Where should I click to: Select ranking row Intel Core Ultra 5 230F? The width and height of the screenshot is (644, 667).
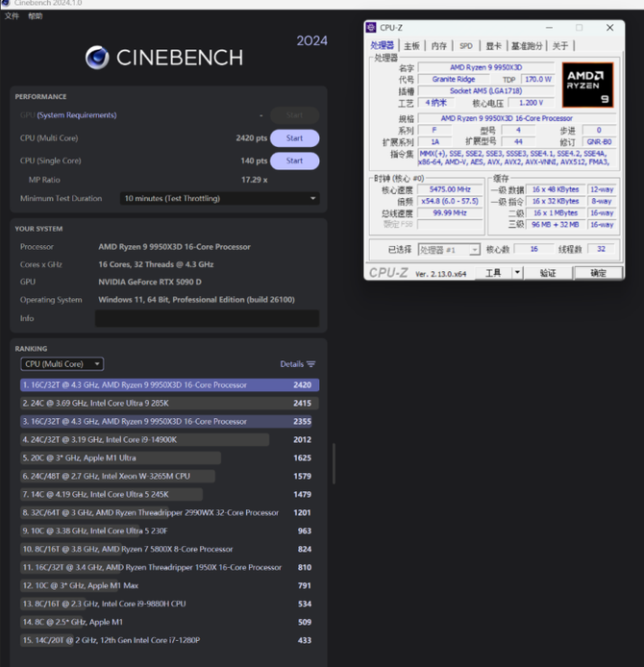(169, 531)
